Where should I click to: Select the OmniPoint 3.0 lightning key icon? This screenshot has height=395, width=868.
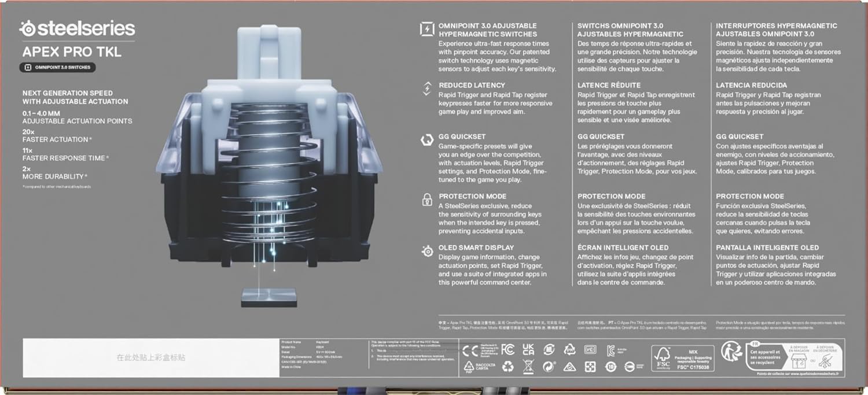pos(426,29)
